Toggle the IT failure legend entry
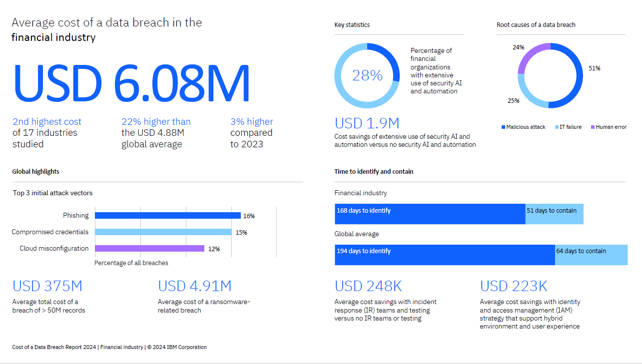 click(568, 127)
